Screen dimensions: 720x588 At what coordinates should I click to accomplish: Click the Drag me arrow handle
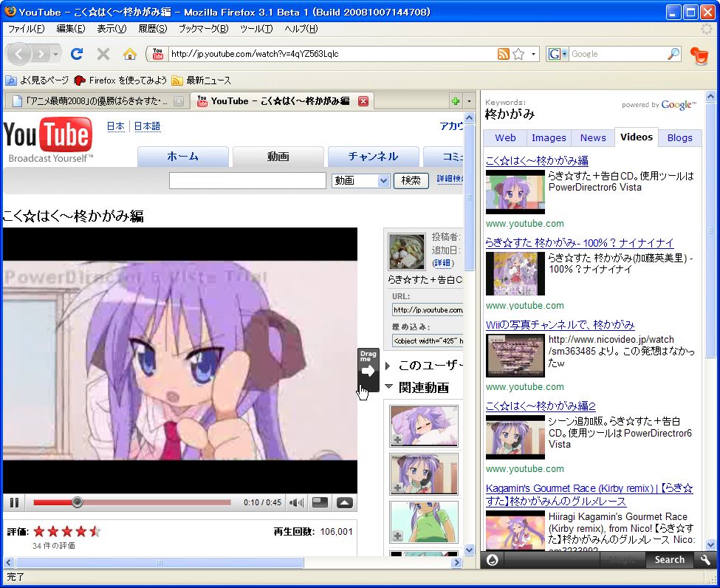point(368,370)
